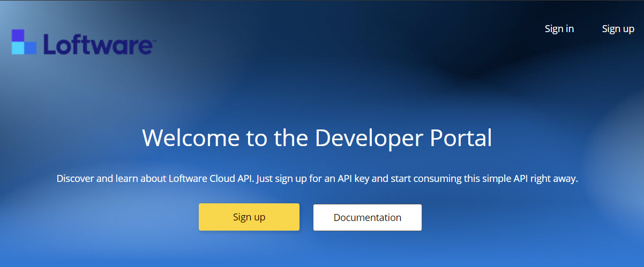Click the Welcome to the Developer Portal heading
The width and height of the screenshot is (644, 267).
(317, 138)
